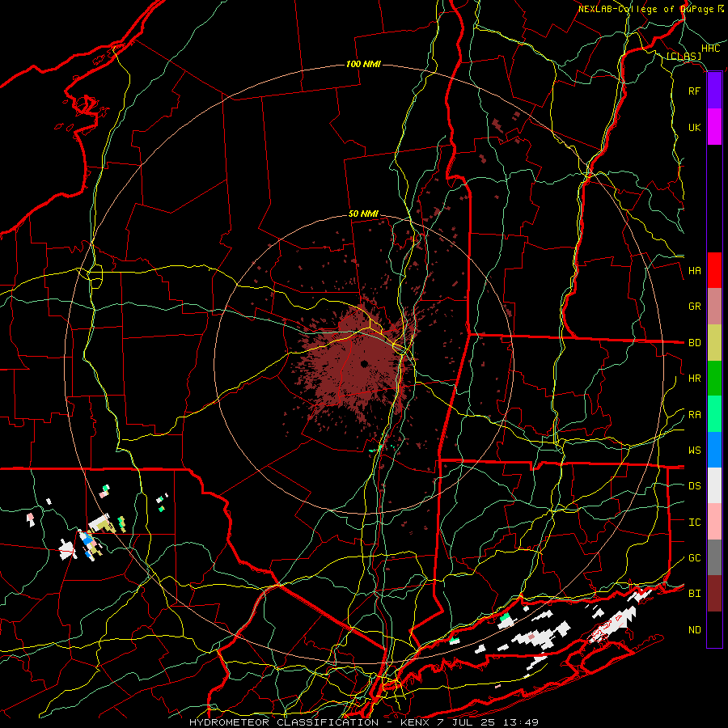Pick the HR dark green legend swatch

[714, 379]
